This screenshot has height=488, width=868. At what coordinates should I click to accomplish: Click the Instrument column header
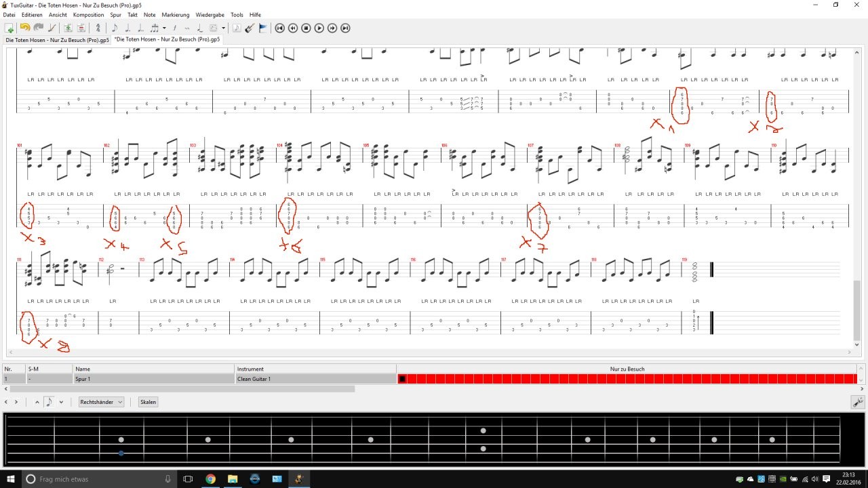[x=315, y=369]
